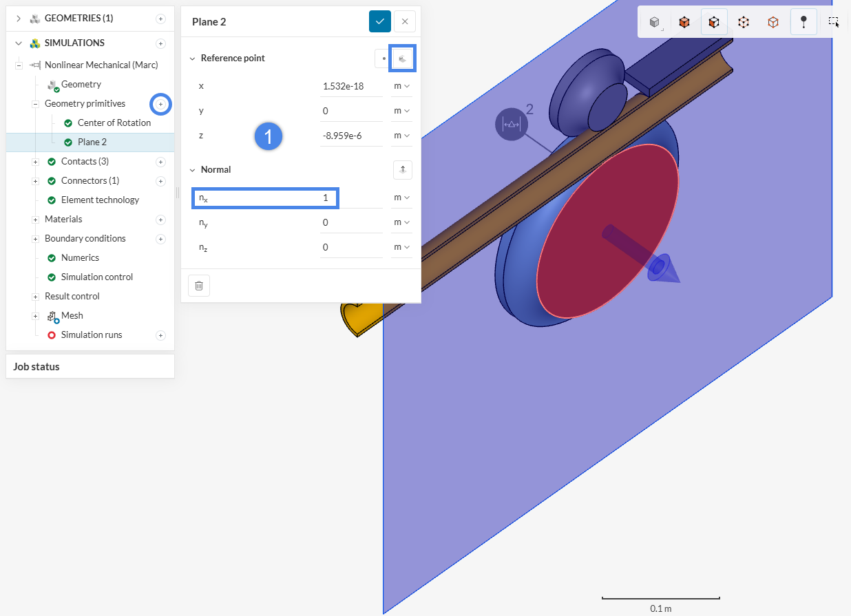Click the plane picker icon beside Reference point
This screenshot has height=616, width=851.
pyautogui.click(x=403, y=59)
